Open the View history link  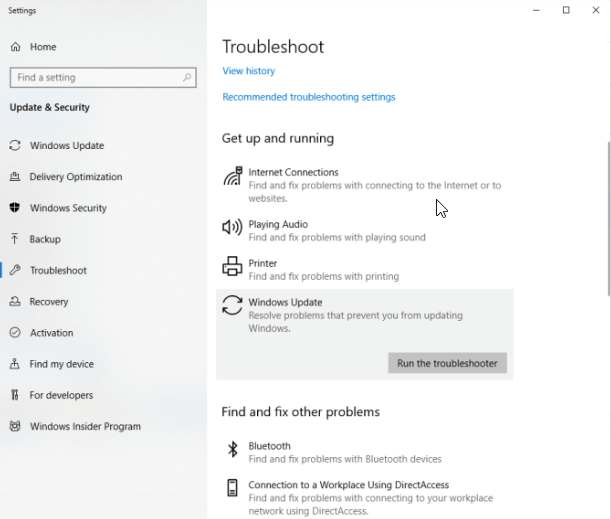248,71
